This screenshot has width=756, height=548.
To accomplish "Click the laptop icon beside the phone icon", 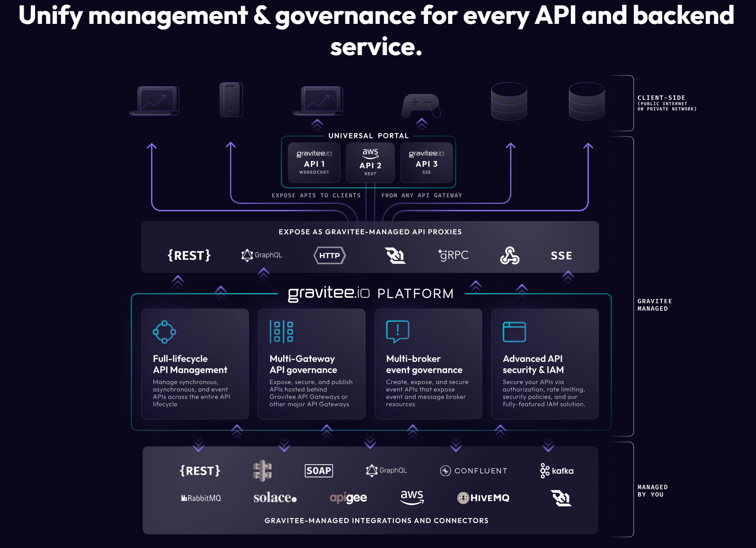I will pos(154,101).
